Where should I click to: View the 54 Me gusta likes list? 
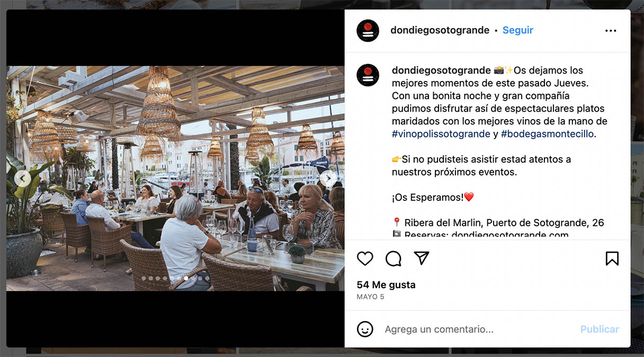pyautogui.click(x=386, y=285)
